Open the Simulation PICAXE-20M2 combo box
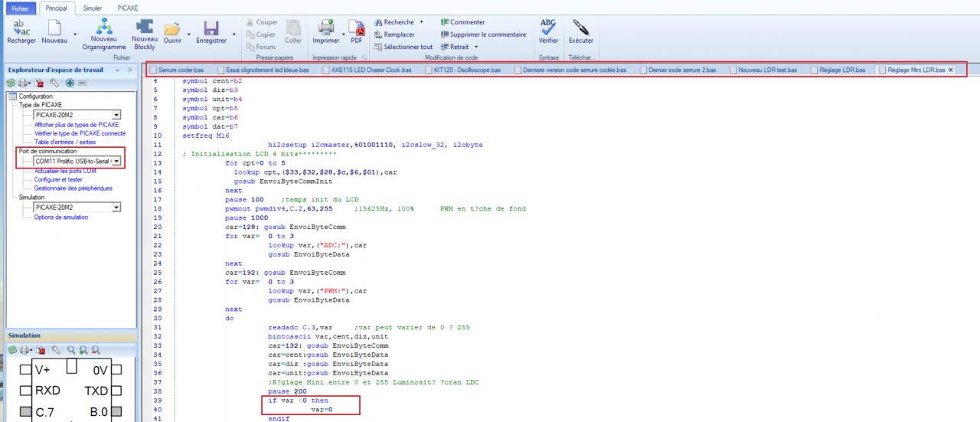The width and height of the screenshot is (980, 422). click(x=77, y=207)
